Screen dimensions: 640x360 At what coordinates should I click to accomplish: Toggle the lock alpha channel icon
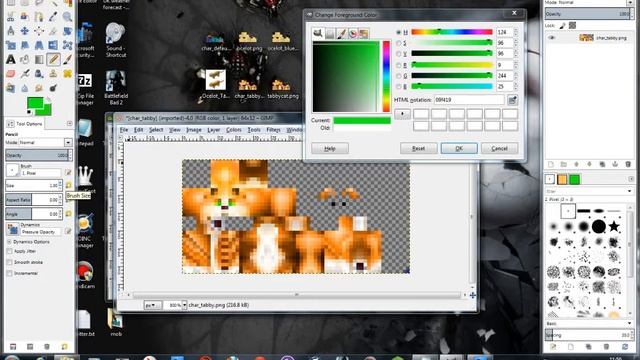573,26
